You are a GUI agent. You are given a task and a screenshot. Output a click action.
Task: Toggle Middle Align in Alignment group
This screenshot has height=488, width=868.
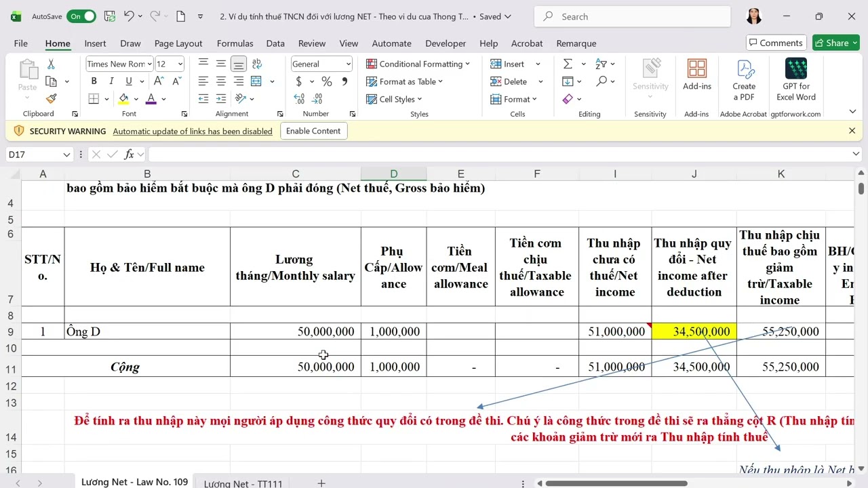[220, 64]
